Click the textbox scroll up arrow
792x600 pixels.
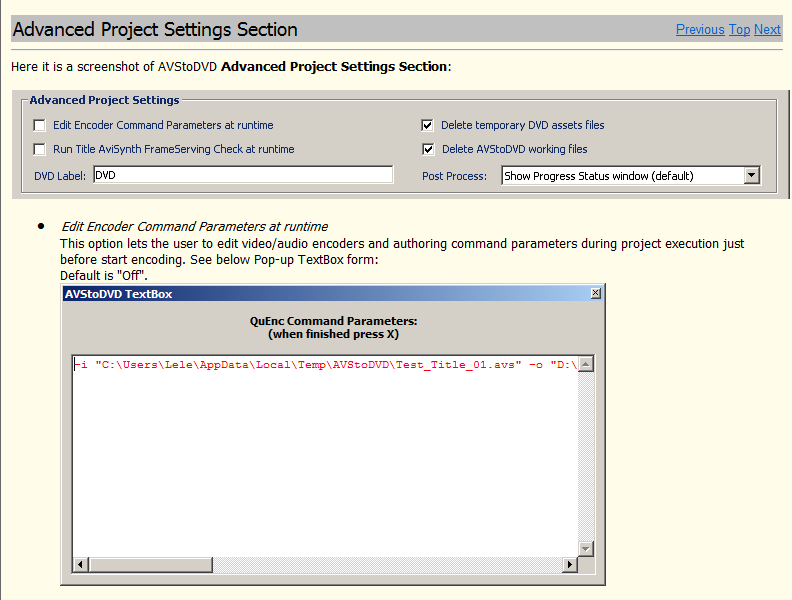[585, 364]
